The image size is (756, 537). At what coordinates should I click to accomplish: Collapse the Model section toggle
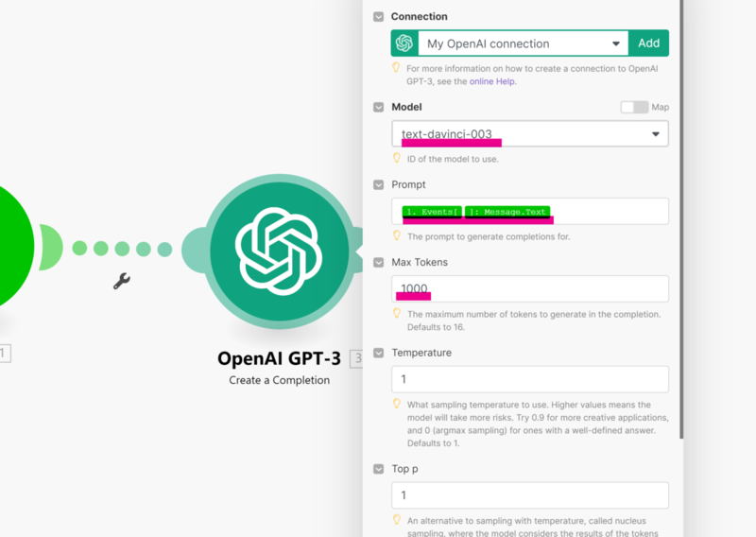pos(379,107)
